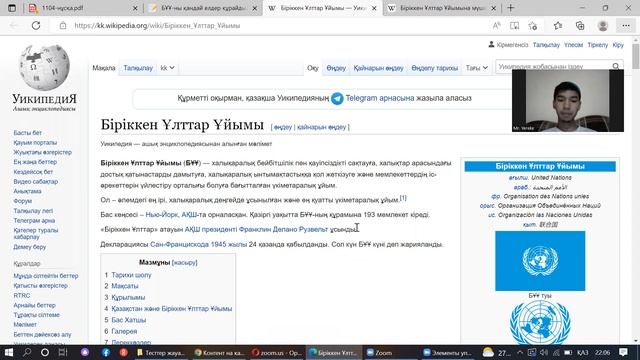Open Мұнда сілтейтін беттер in sidebar

46,276
